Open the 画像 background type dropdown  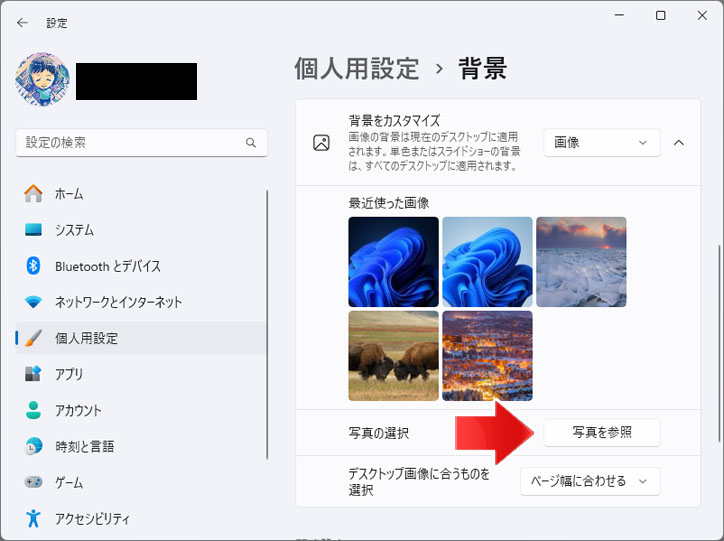pos(602,143)
